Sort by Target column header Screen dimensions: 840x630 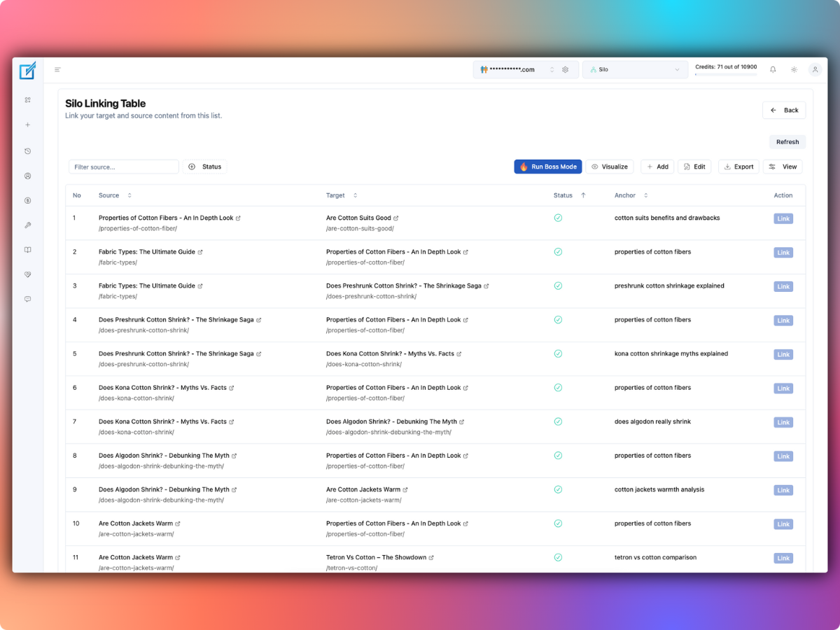tap(342, 195)
